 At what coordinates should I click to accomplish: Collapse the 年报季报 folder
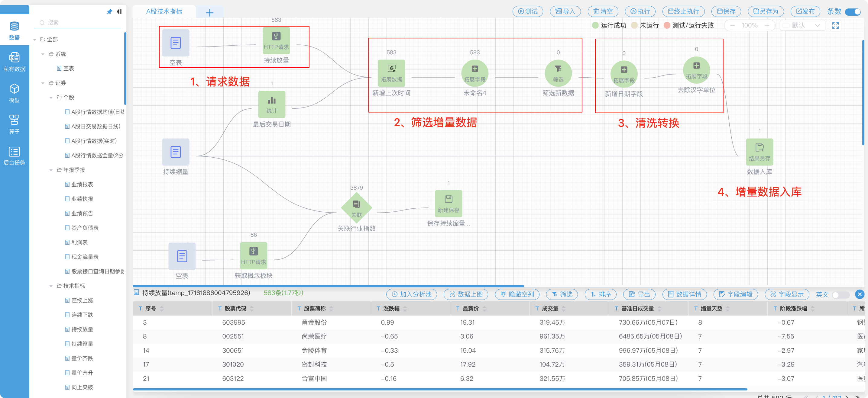point(51,170)
